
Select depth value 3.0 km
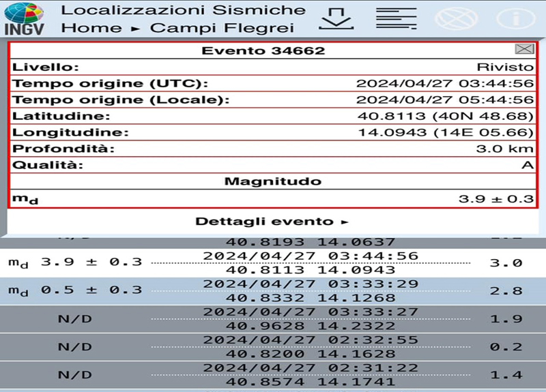coord(505,149)
